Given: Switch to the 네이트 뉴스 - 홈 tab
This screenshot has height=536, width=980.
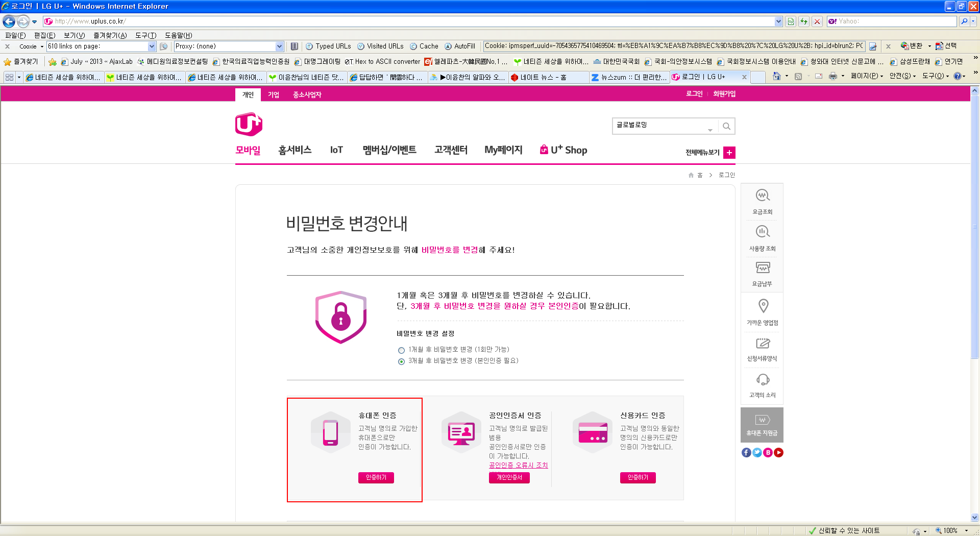Looking at the screenshot, I should [548, 77].
